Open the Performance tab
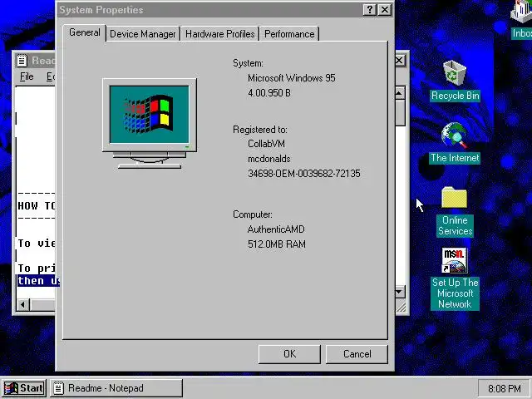This screenshot has height=399, width=532. pos(289,34)
